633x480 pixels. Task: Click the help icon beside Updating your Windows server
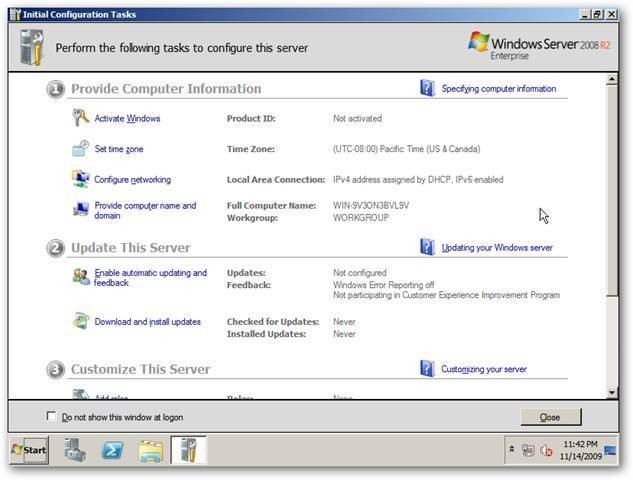click(427, 247)
